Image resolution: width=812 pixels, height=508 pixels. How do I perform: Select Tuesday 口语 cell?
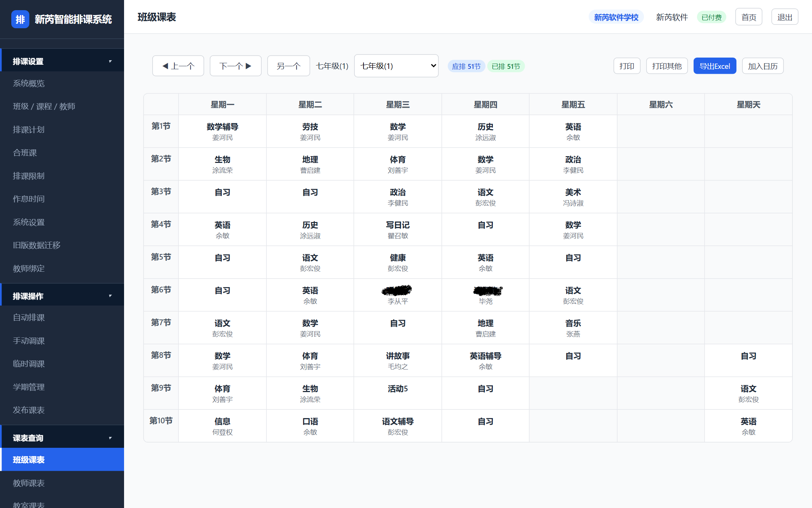pyautogui.click(x=310, y=426)
